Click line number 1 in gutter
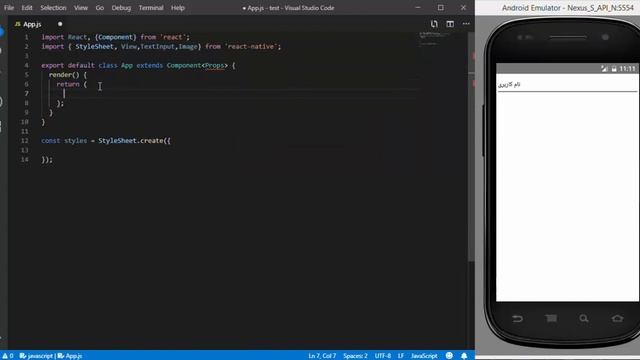The width and height of the screenshot is (640, 360). click(27, 37)
